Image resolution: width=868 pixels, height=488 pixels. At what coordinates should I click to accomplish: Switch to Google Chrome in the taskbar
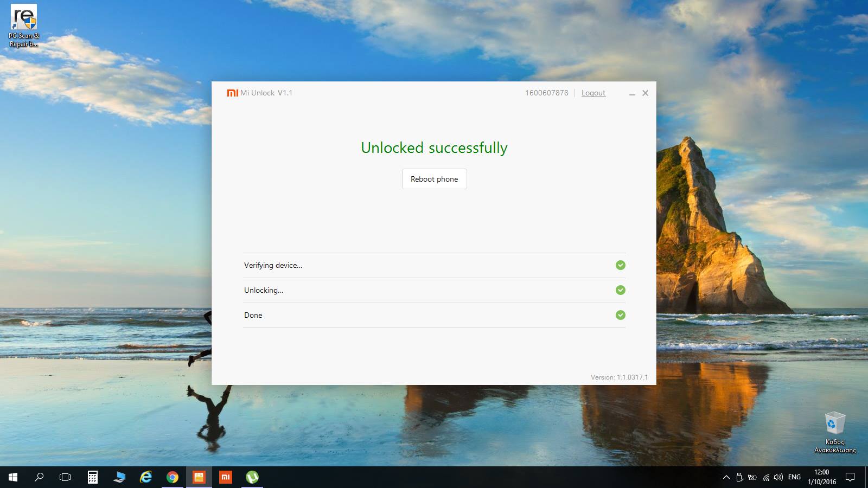tap(173, 477)
